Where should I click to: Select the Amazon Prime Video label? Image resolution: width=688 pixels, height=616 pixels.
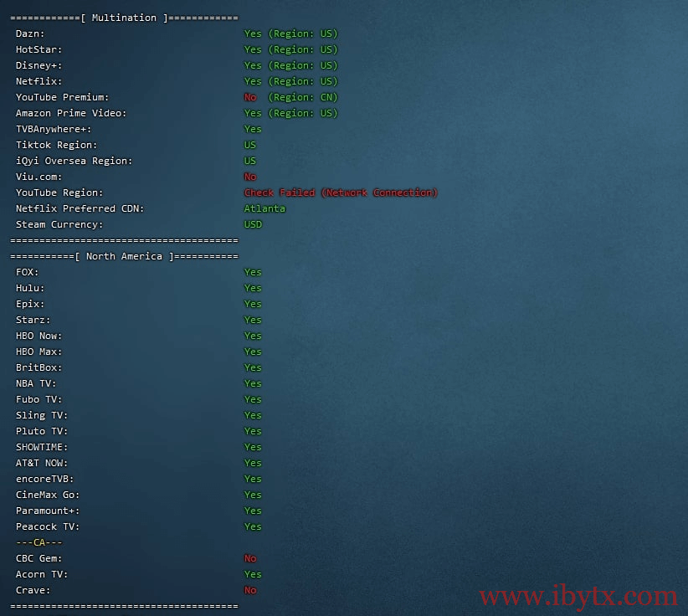click(70, 113)
